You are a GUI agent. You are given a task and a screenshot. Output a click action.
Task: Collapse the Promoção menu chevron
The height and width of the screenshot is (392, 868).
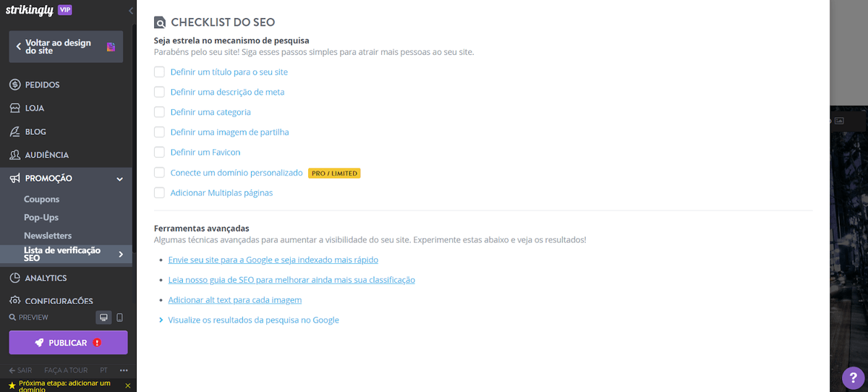pyautogui.click(x=120, y=179)
